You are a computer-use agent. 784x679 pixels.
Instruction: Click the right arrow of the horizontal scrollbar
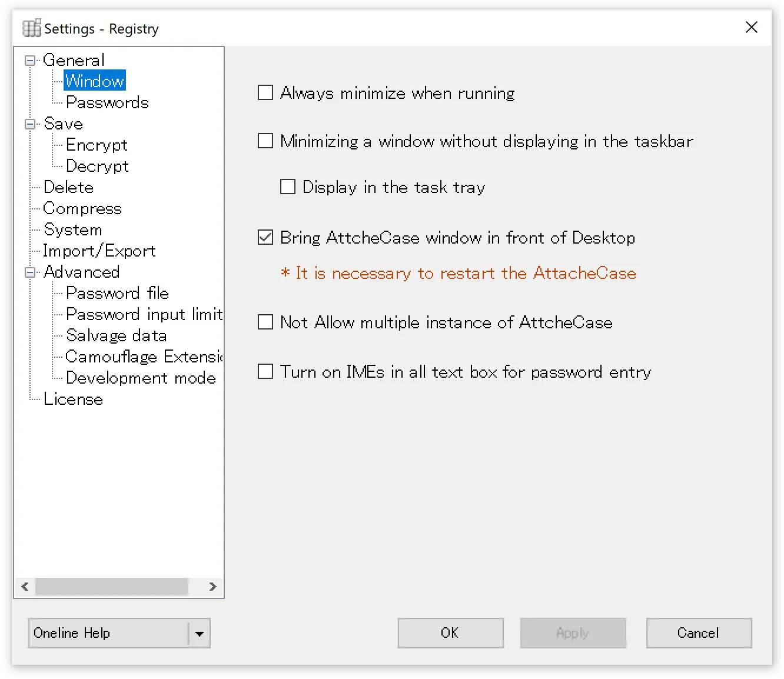pos(213,587)
